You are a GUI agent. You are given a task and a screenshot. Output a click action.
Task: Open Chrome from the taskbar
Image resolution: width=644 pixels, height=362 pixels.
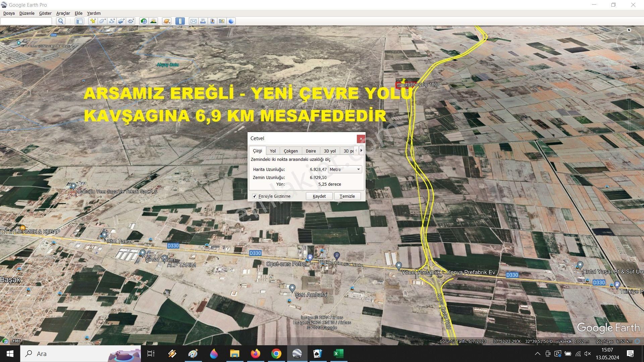pyautogui.click(x=276, y=354)
